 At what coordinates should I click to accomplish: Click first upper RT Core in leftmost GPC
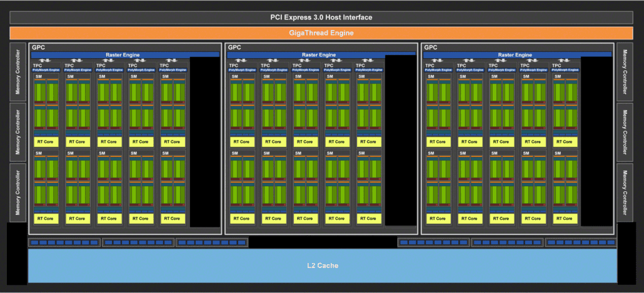[x=46, y=142]
